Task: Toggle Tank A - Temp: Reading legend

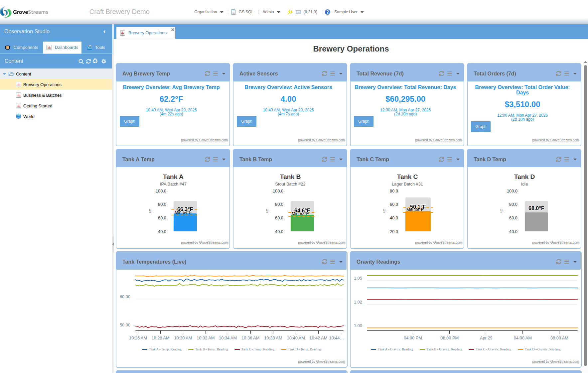Action: point(162,349)
